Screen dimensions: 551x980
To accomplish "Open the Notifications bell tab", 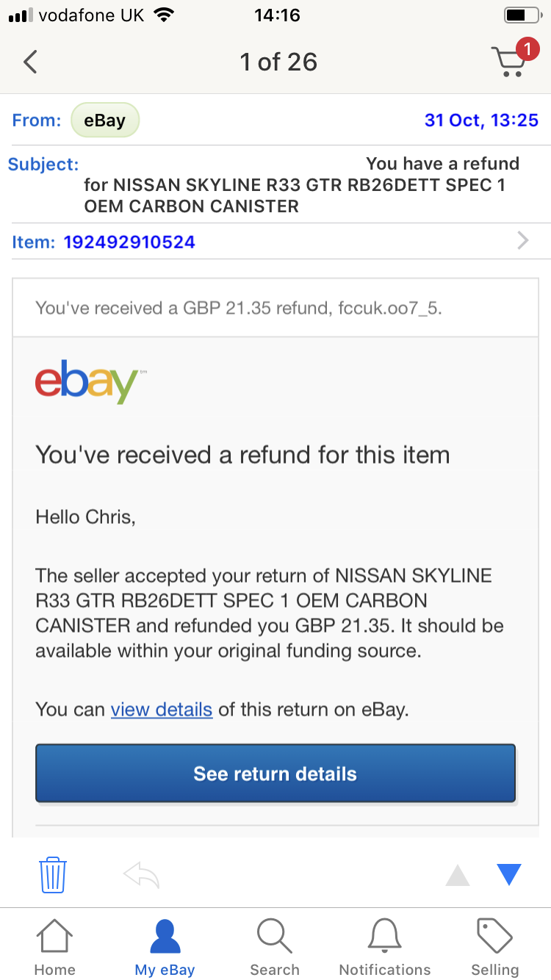I will tap(385, 948).
